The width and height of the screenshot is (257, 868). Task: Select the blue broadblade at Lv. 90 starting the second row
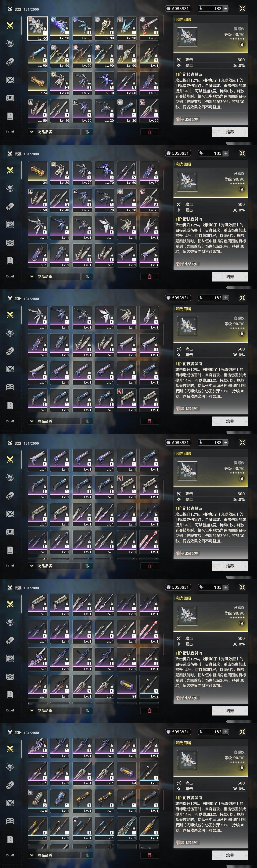[x=37, y=56]
